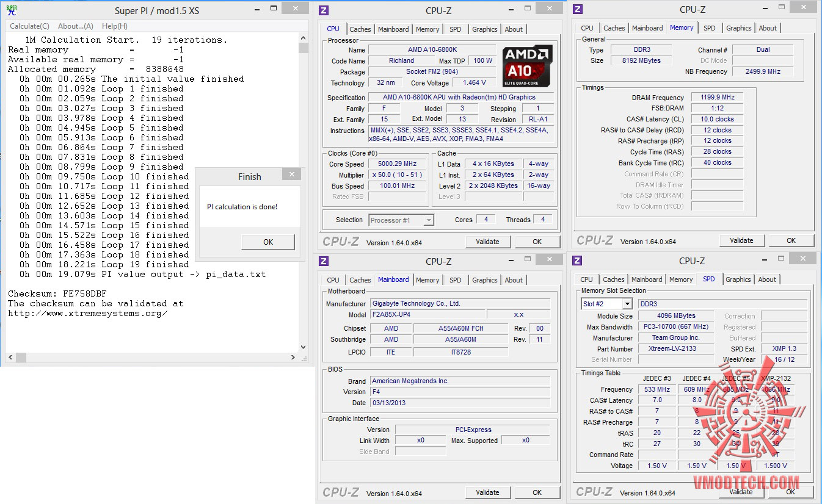The width and height of the screenshot is (822, 504).
Task: Click the Part Number field Xtreem-LV-2133
Action: [676, 349]
